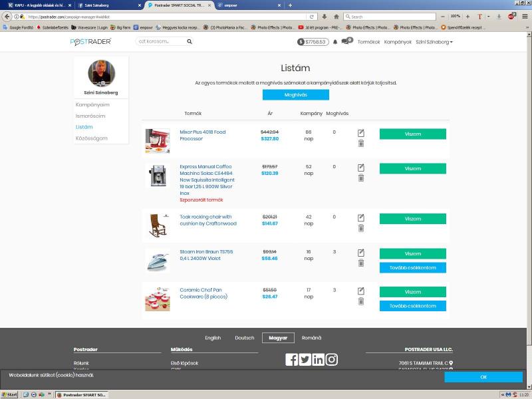Remove the Express Manual Coffee Machine with trash icon
532x399 pixels.
361,178
